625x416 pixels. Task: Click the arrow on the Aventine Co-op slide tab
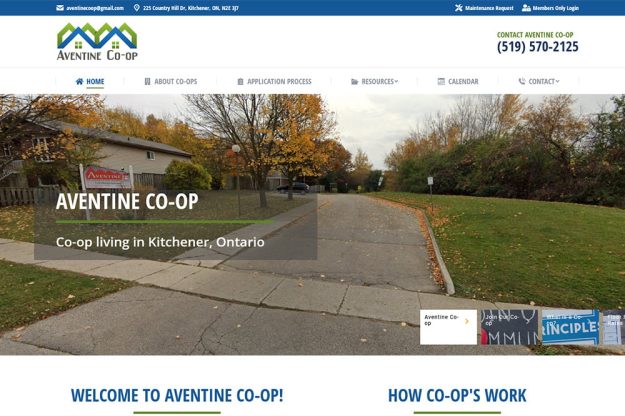point(467,321)
